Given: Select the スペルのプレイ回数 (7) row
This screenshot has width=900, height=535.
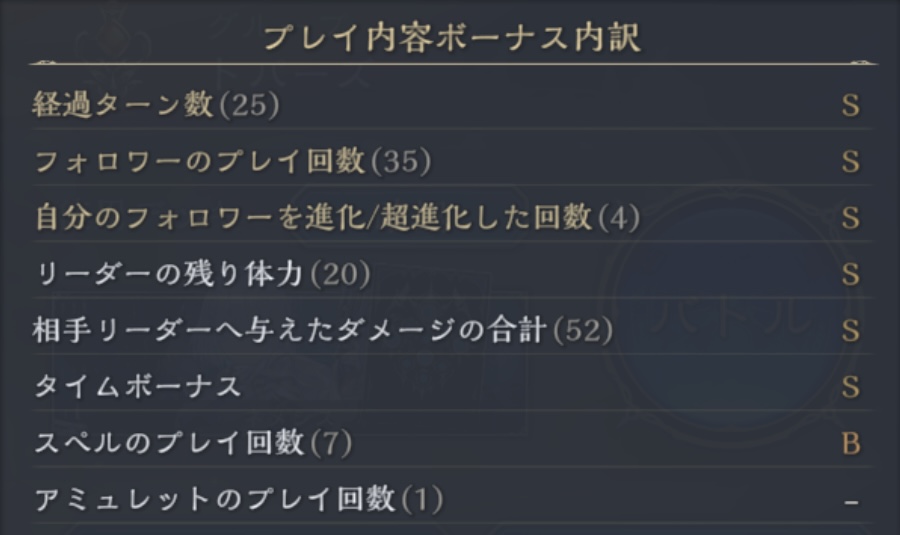Looking at the screenshot, I should 452,441.
